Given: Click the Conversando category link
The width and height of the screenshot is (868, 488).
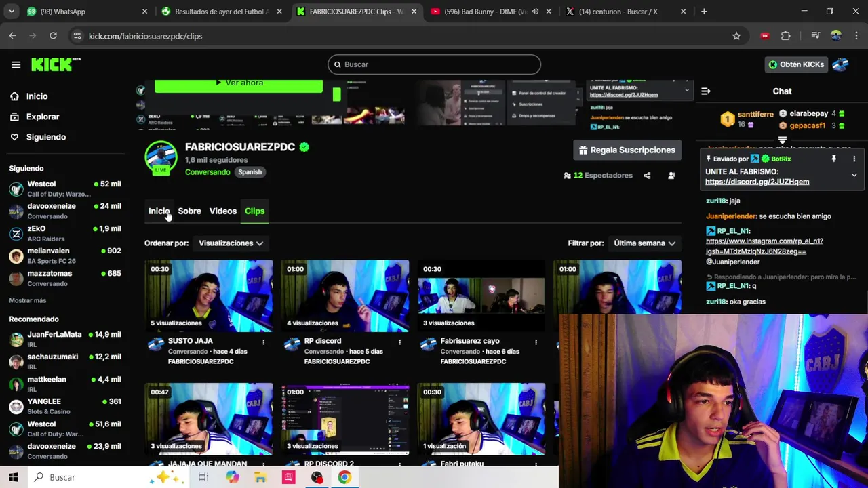Looking at the screenshot, I should (208, 172).
